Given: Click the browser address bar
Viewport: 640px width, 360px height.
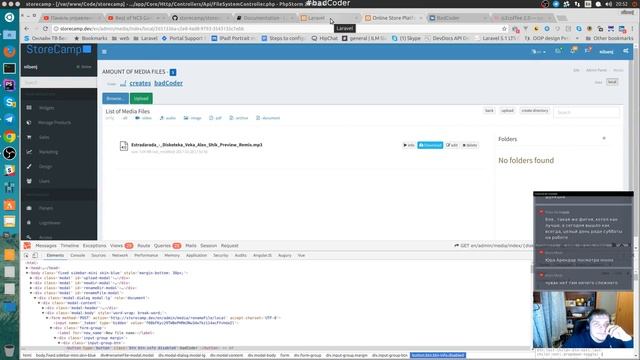Looking at the screenshot, I should coord(278,29).
